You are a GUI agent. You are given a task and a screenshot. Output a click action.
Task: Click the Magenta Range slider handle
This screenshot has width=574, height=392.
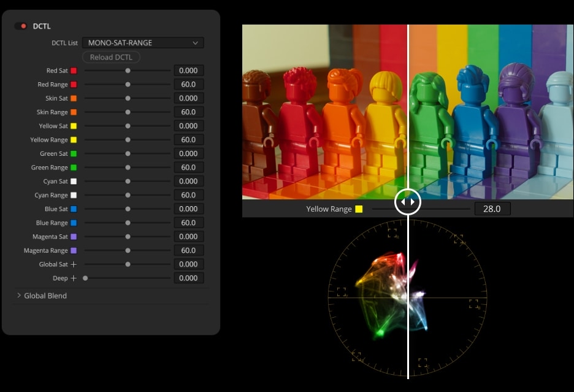tap(128, 250)
